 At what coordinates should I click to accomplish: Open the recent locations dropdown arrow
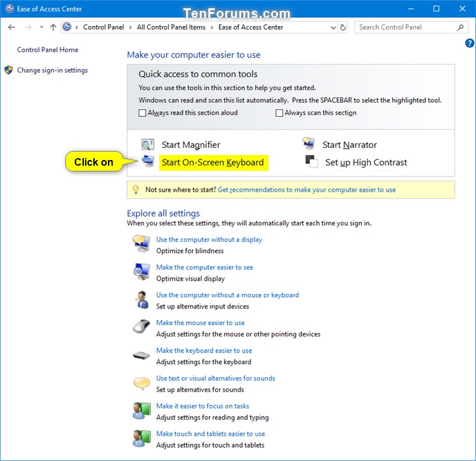tap(41, 27)
